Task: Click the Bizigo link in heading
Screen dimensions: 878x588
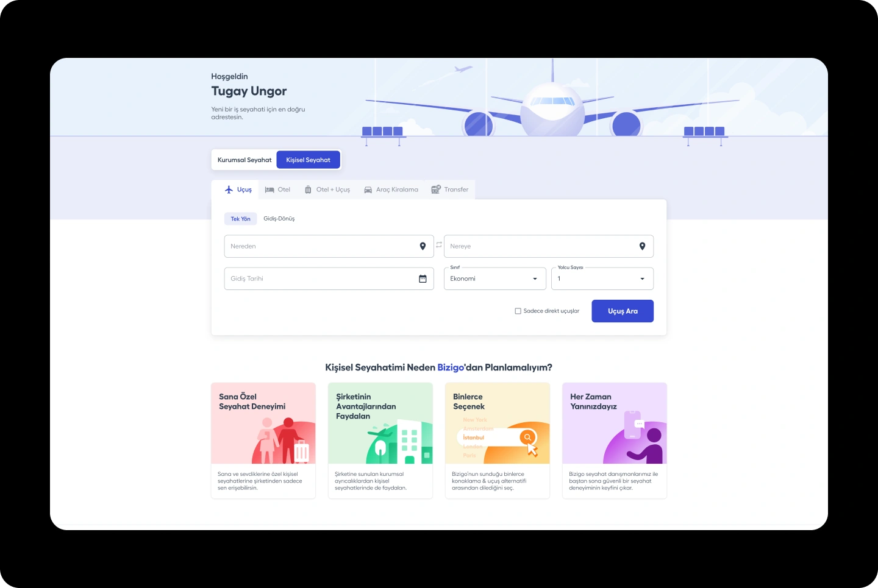Action: (451, 367)
